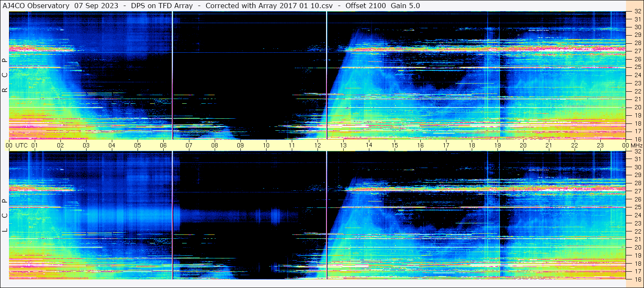Click hour '03' on the UTC time axis
The height and width of the screenshot is (288, 644).
86,145
